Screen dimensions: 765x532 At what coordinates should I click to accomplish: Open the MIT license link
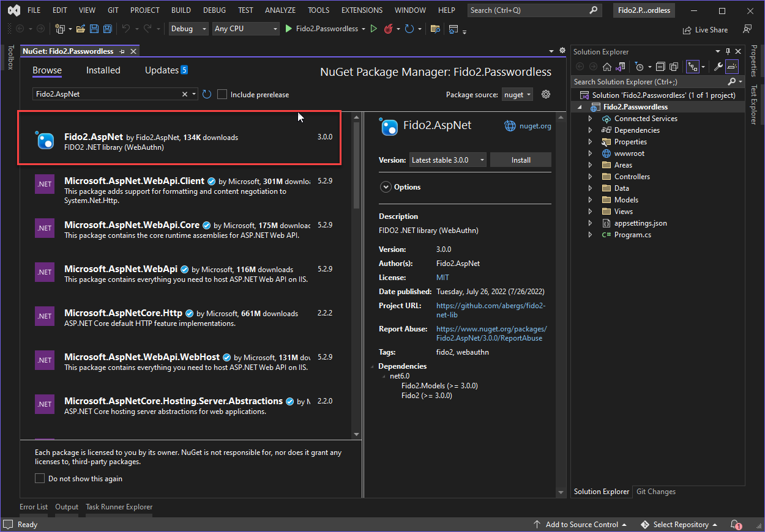[x=442, y=278]
